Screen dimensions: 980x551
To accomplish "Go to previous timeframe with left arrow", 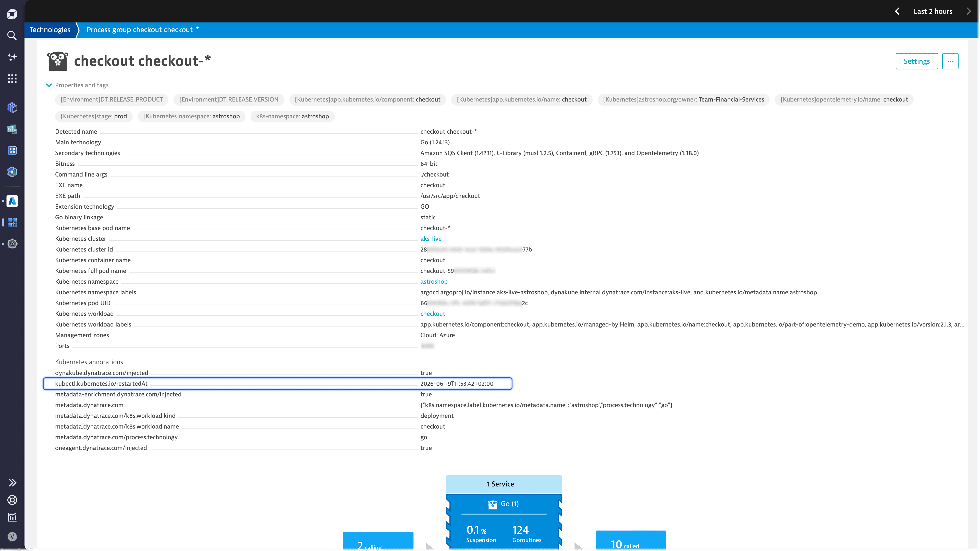I will tap(897, 11).
